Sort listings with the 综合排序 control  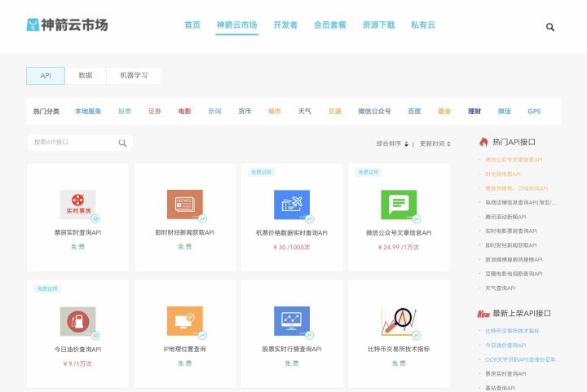click(x=392, y=143)
